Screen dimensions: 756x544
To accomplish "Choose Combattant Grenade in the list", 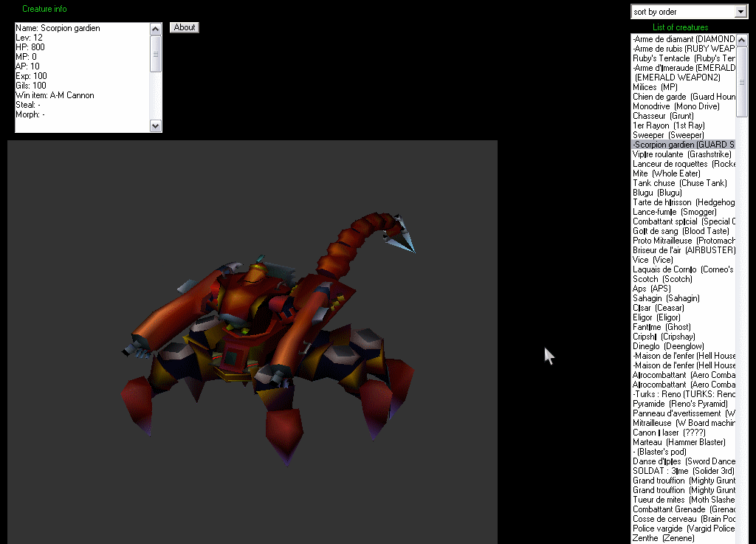I will pyautogui.click(x=684, y=510).
